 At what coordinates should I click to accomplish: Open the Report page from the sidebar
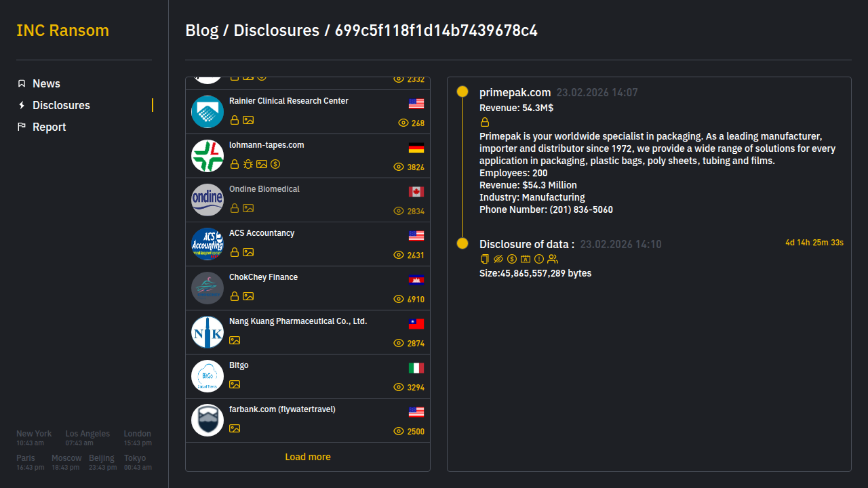tap(49, 127)
